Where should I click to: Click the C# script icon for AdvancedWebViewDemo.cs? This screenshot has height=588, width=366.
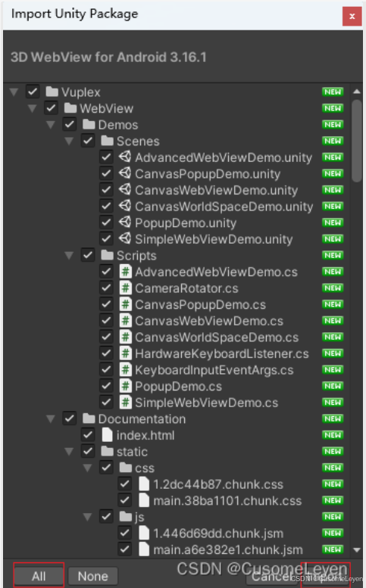coord(125,272)
